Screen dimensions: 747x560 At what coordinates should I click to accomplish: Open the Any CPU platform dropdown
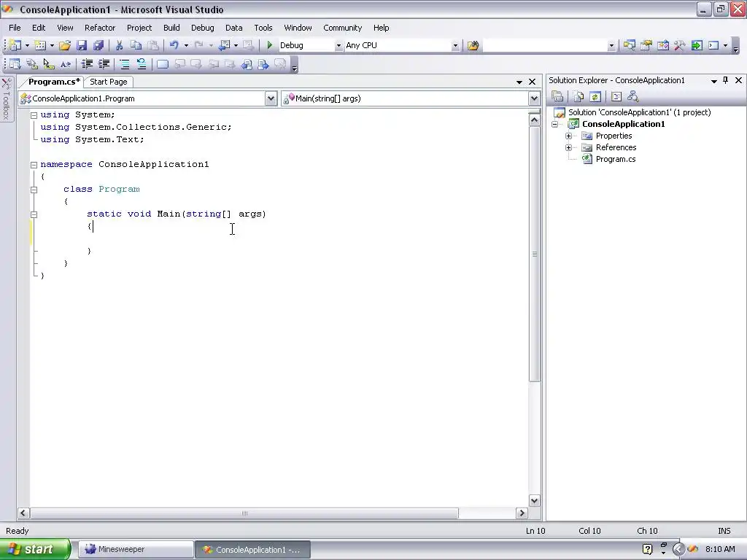(x=455, y=46)
